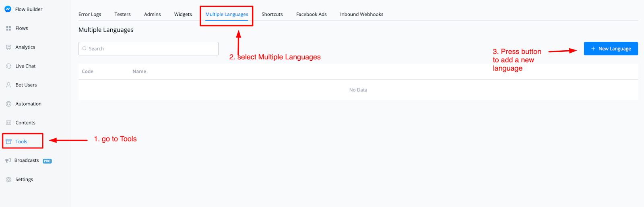The image size is (644, 207).
Task: Open Broadcasts section
Action: point(27,160)
